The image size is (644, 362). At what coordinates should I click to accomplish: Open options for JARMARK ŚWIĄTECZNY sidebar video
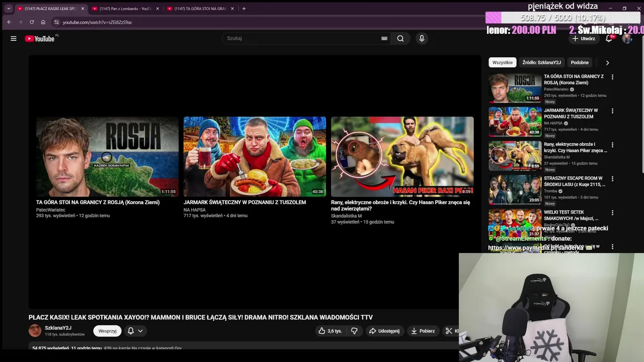click(x=612, y=111)
